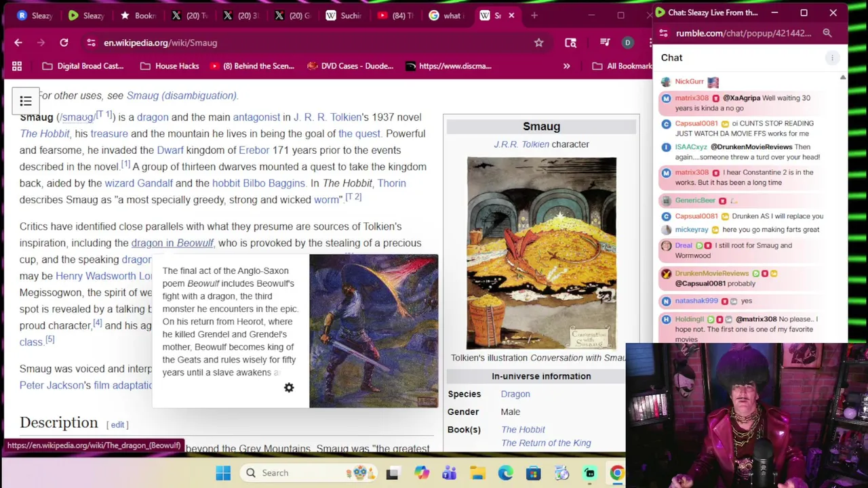The image size is (868, 488).
Task: Open the apps grid in bookmarks bar
Action: [17, 66]
